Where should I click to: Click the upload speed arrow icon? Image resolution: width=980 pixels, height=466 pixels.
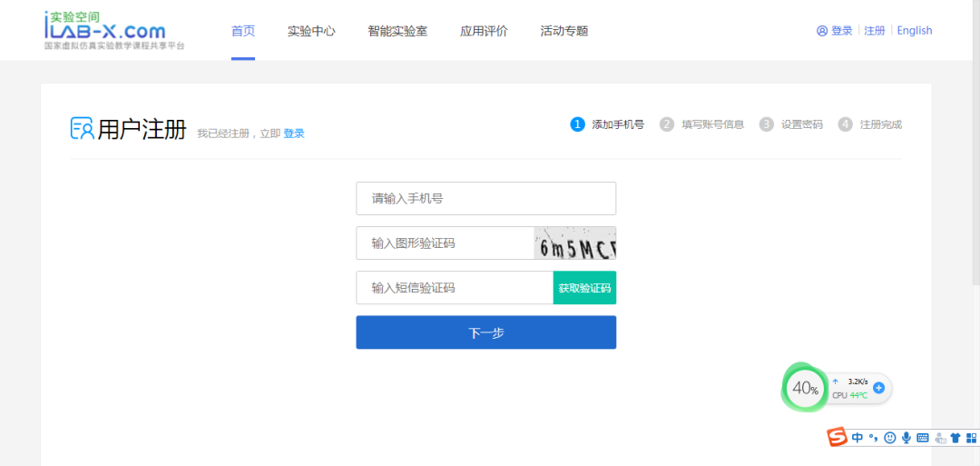[835, 381]
